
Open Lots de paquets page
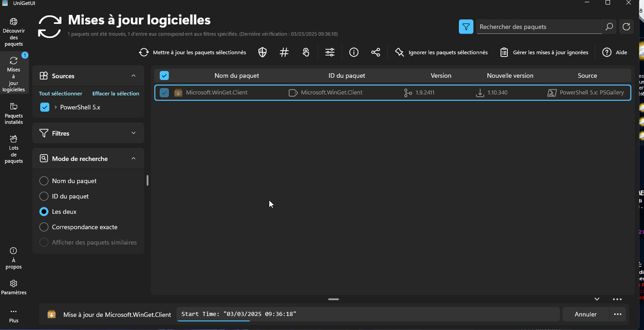(x=14, y=149)
